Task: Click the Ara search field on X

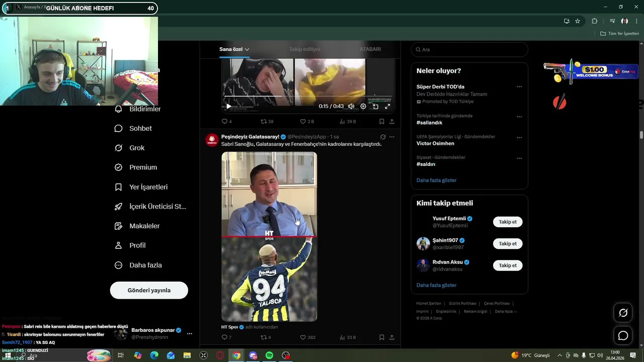Action: point(469,49)
